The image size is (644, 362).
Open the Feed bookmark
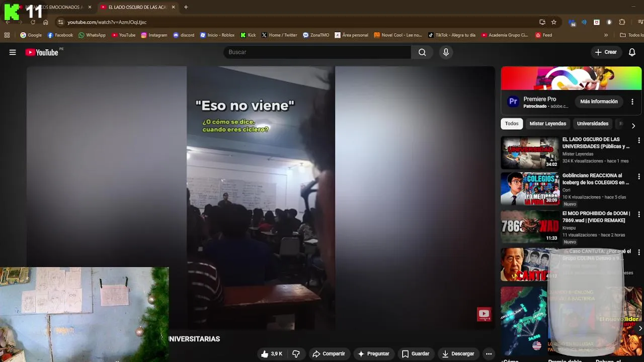(544, 35)
